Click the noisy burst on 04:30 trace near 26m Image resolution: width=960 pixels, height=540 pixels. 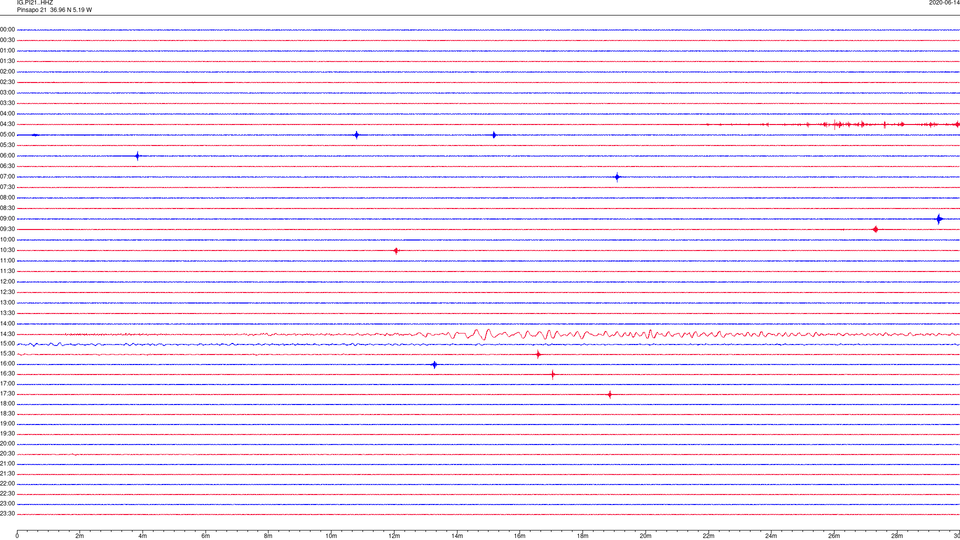[x=836, y=125]
